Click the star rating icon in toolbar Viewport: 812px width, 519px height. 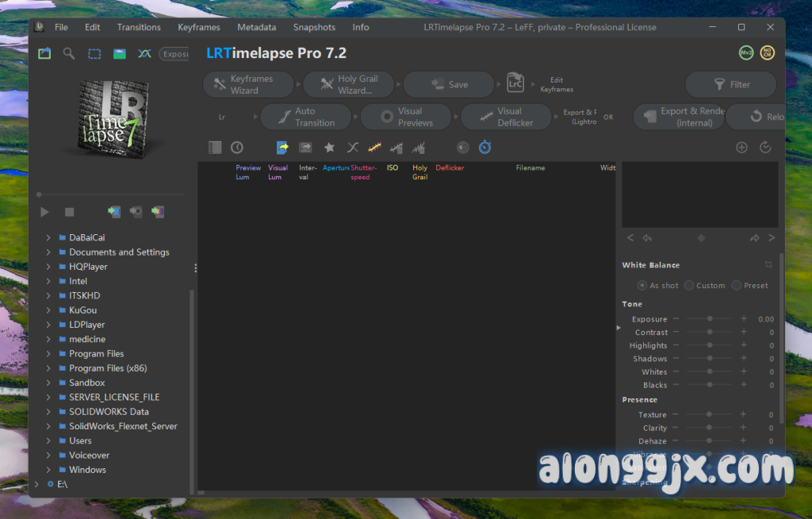[x=329, y=148]
